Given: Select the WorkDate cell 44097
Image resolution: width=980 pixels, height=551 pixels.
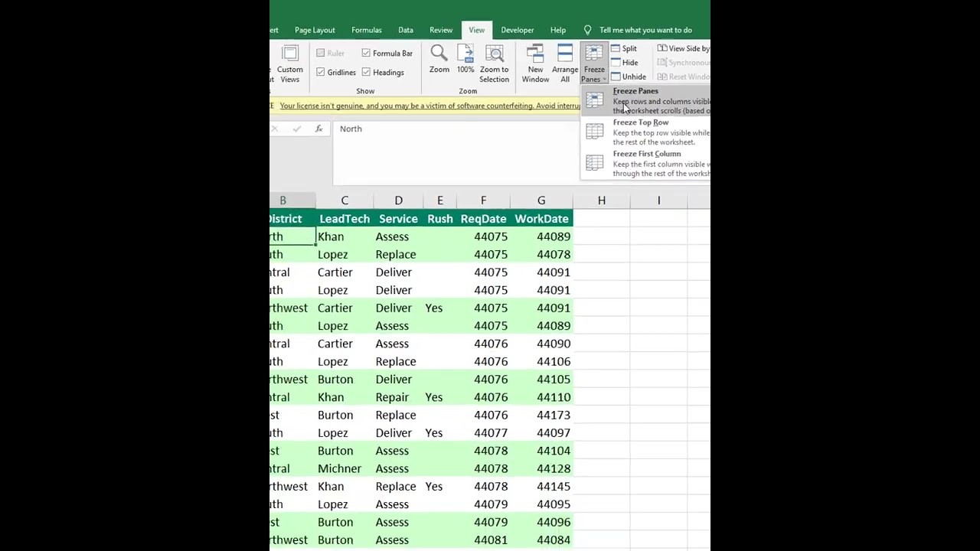Looking at the screenshot, I should click(541, 433).
